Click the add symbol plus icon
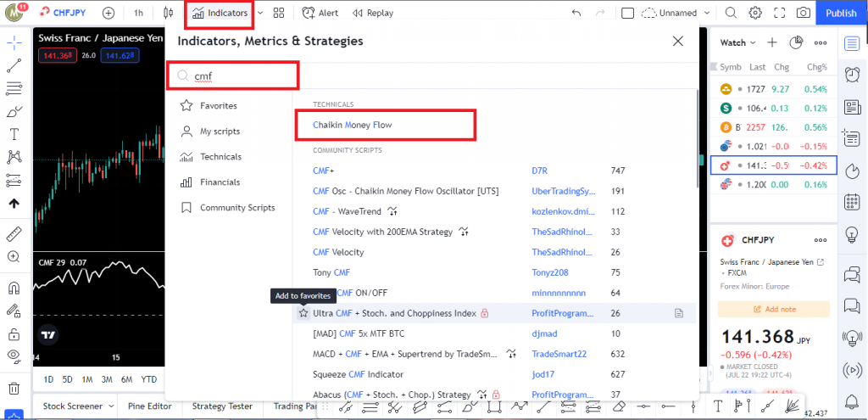 pos(108,13)
